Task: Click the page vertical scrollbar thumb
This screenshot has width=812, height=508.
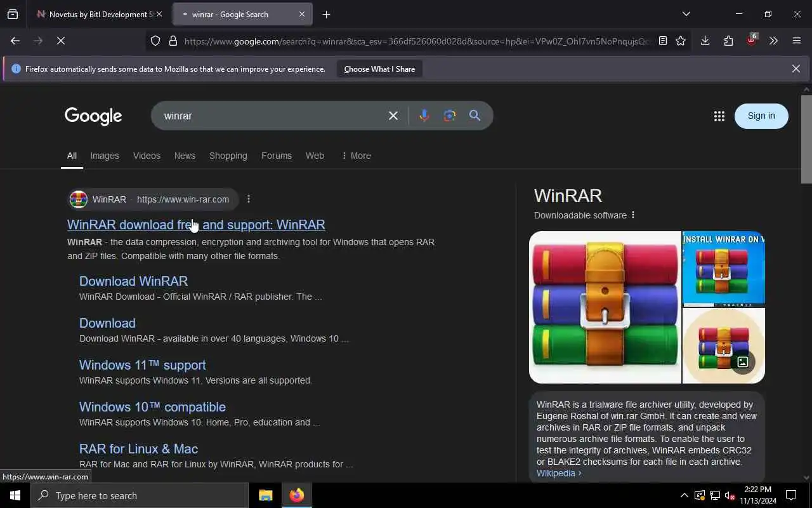Action: click(806, 138)
